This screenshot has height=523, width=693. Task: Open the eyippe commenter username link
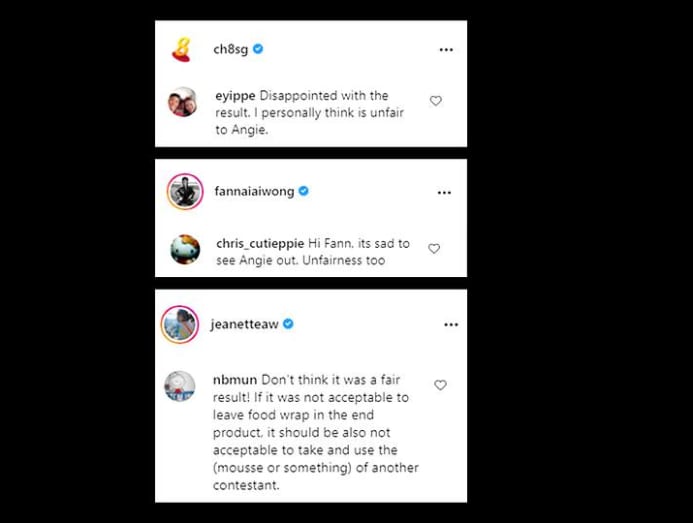pyautogui.click(x=235, y=96)
